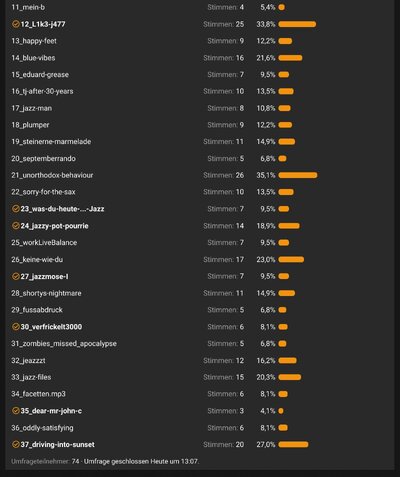Click the 35,1% orange result bar

coord(298,175)
